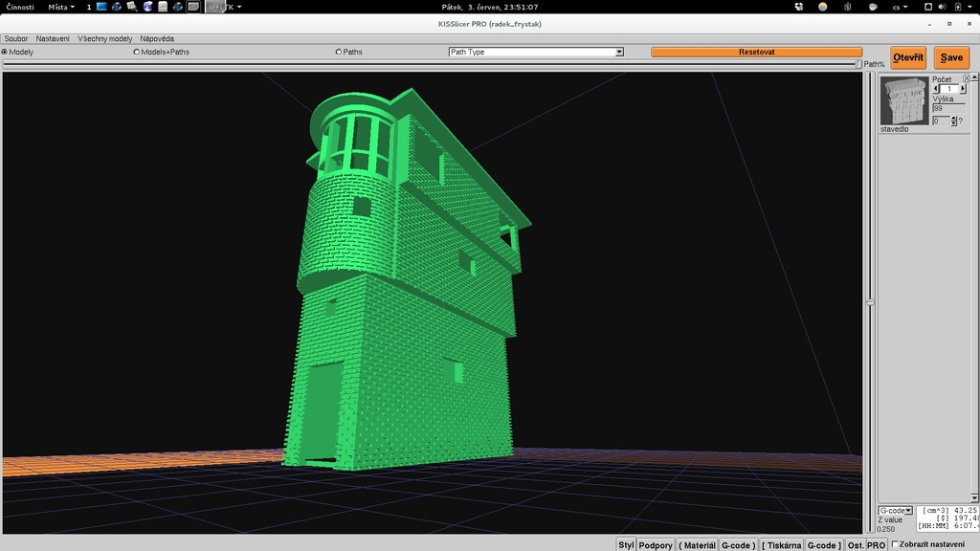This screenshot has height=551, width=980.
Task: Open the Nápověda menu
Action: (x=157, y=38)
